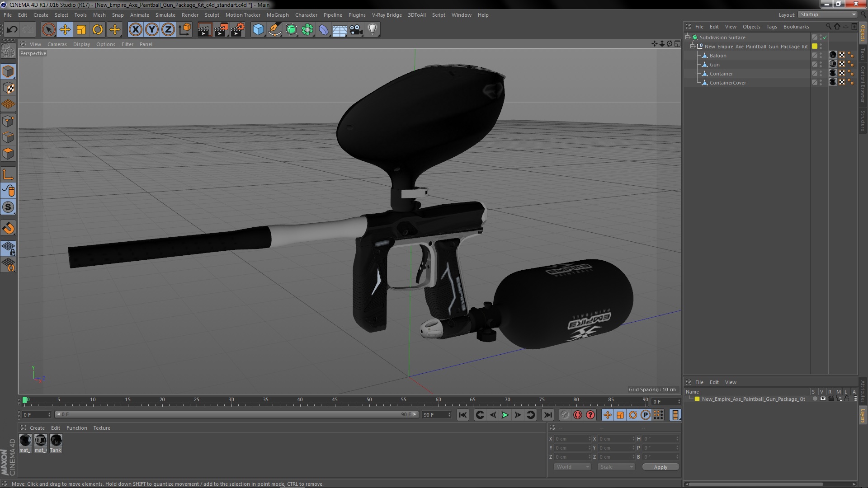Viewport: 868px width, 488px height.
Task: Toggle the Subdivision Surface green enable checkmark
Action: click(825, 38)
